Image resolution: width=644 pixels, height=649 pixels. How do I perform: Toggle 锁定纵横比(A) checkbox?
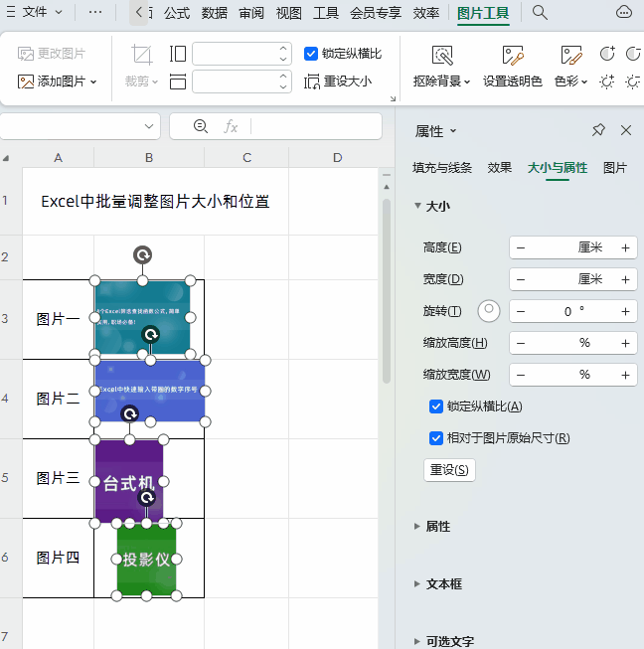pos(436,406)
